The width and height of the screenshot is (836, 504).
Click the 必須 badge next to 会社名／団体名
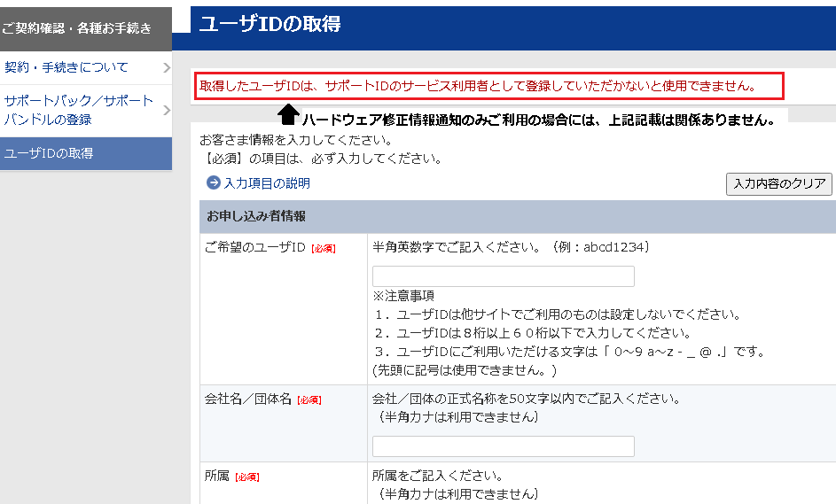point(309,399)
